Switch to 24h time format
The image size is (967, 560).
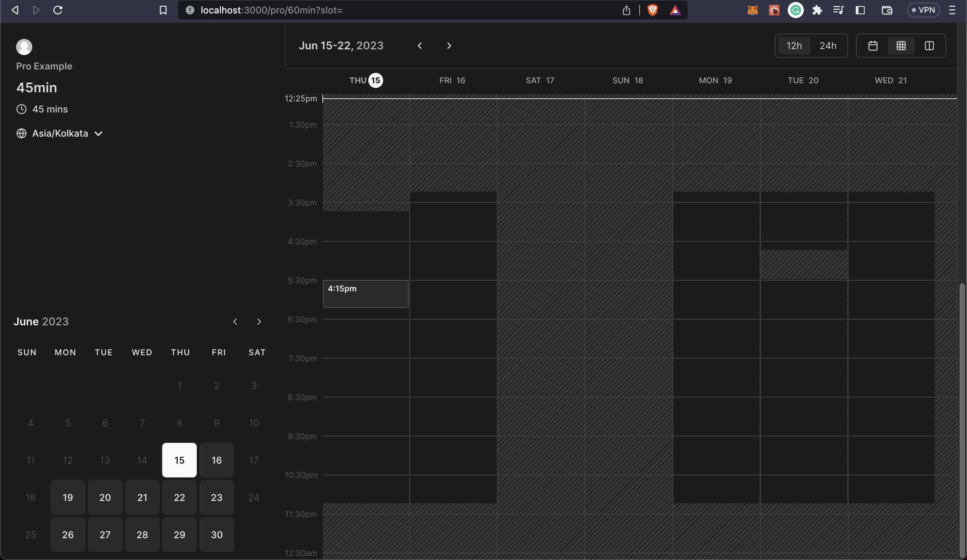(x=828, y=46)
